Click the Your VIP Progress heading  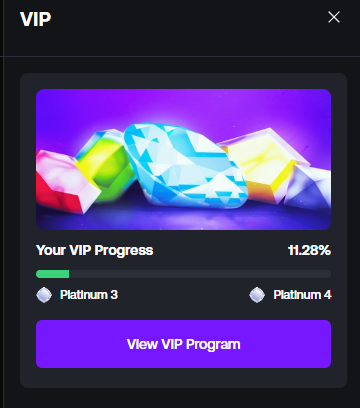[x=95, y=250]
